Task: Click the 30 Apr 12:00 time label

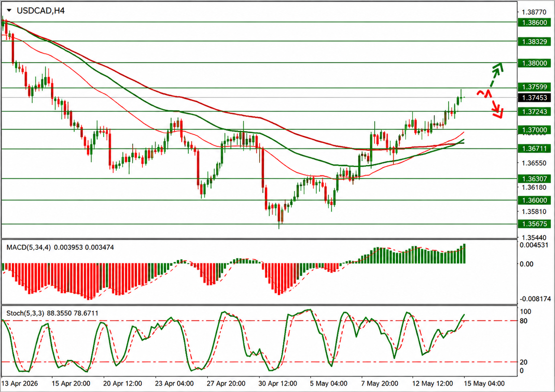Action: coord(277,383)
